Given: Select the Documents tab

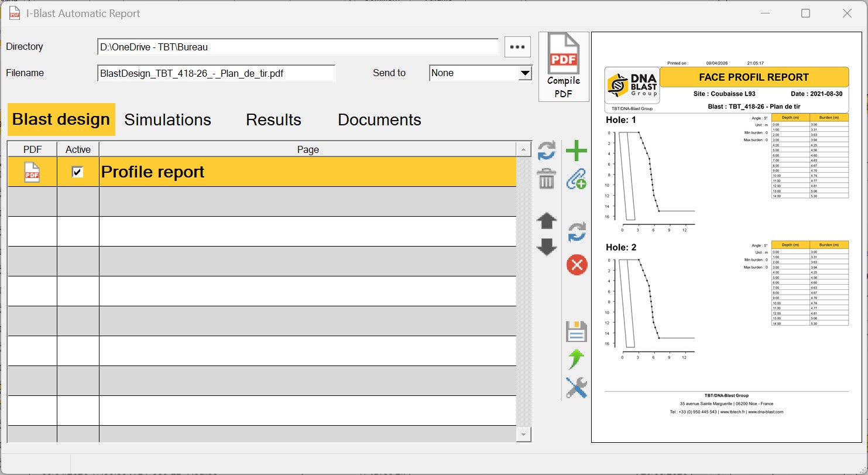Looking at the screenshot, I should coord(379,119).
